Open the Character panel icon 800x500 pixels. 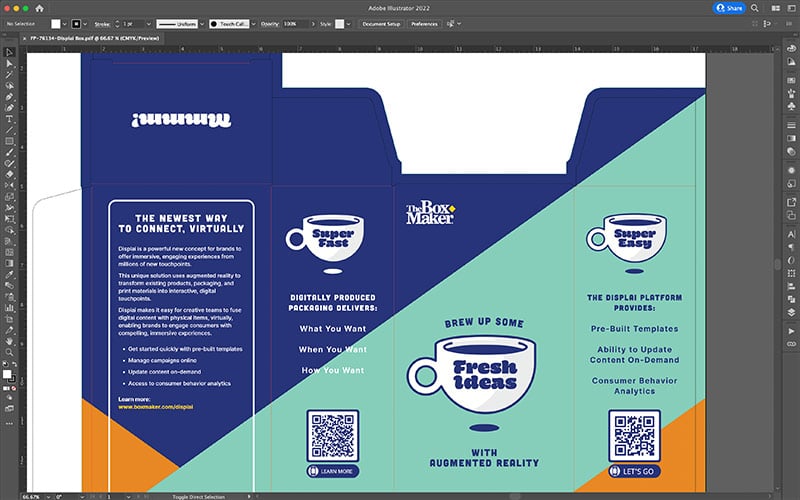[791, 234]
